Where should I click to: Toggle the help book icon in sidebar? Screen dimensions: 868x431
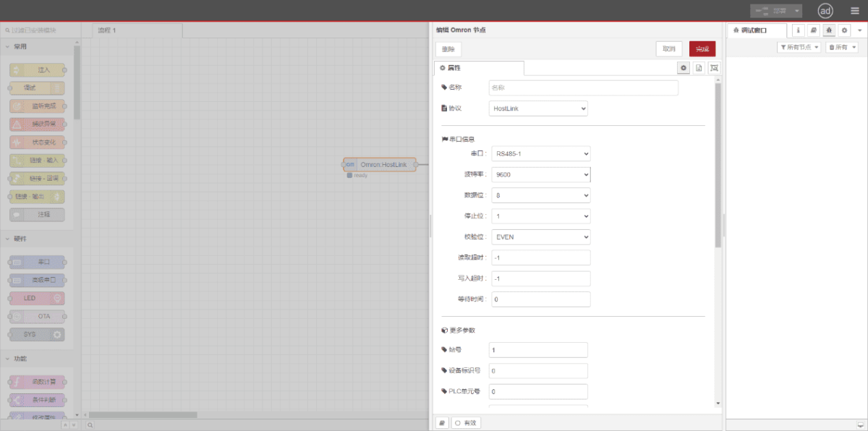pos(814,30)
